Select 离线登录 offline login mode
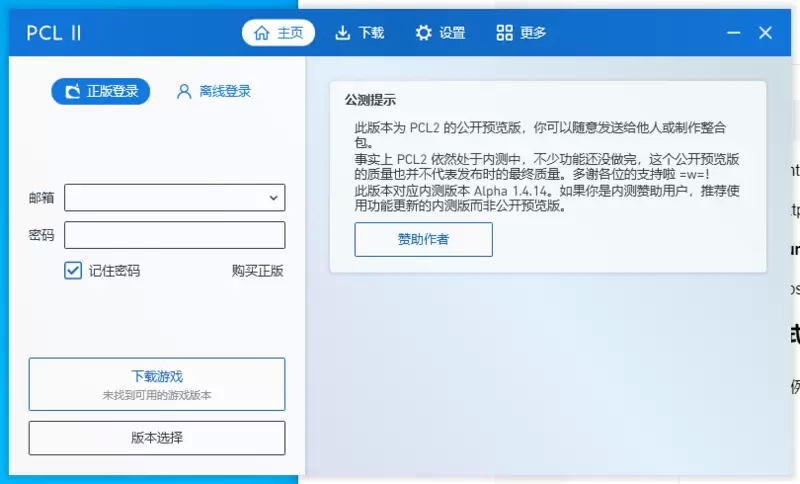The width and height of the screenshot is (800, 484). pos(213,91)
